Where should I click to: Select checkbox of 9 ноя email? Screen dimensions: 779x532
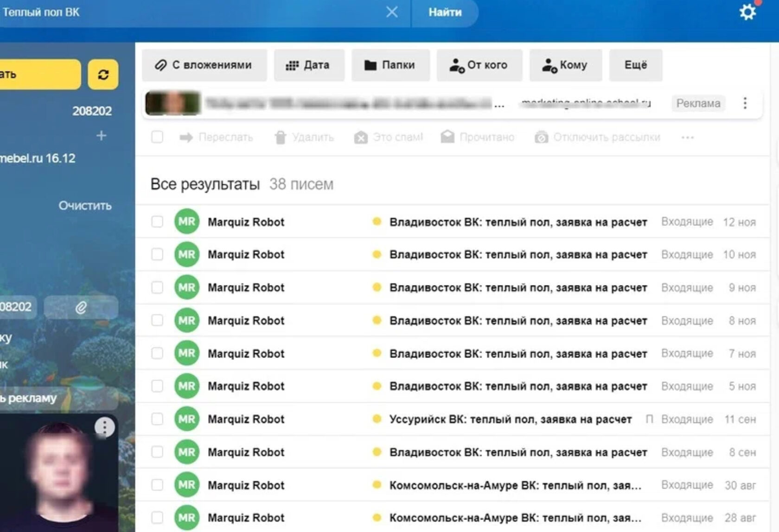(157, 287)
